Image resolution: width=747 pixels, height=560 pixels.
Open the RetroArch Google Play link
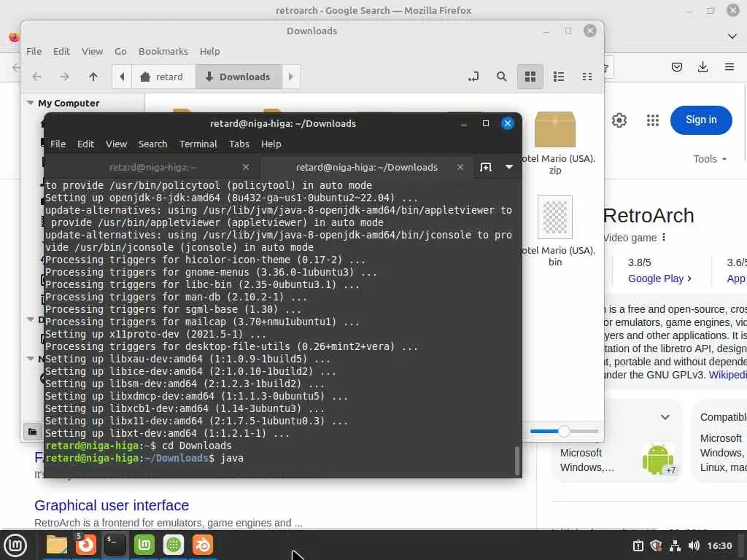(x=659, y=279)
